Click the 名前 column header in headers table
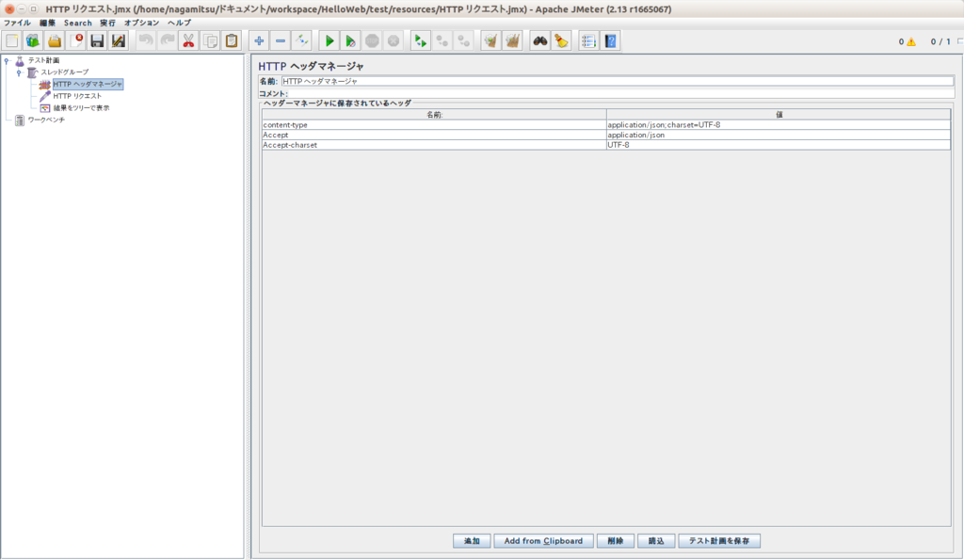The image size is (964, 560). pos(434,114)
